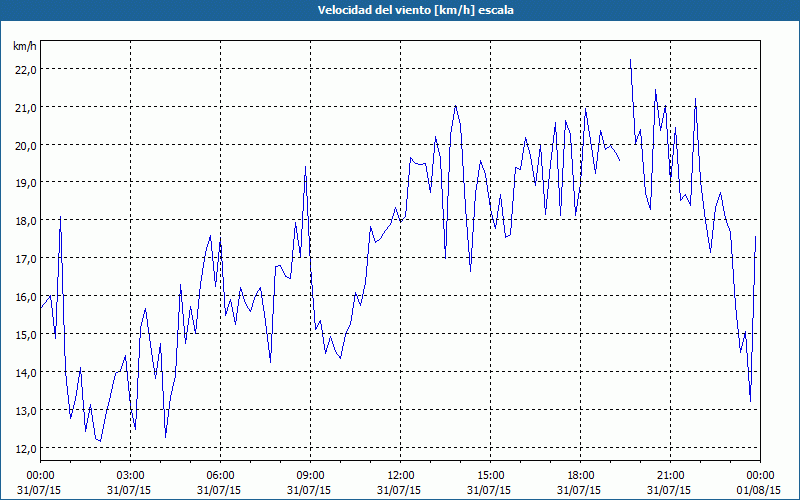Screen dimensions: 800x500
Task: Click the 17,0 y-axis label
Action: [x=26, y=259]
